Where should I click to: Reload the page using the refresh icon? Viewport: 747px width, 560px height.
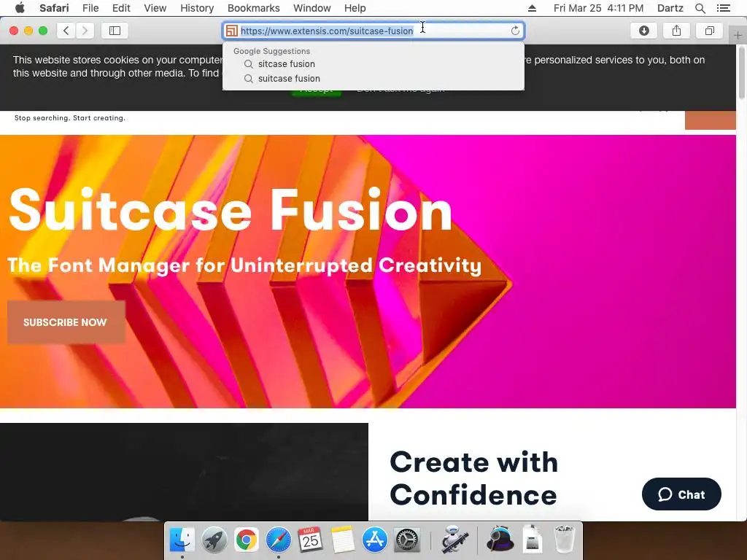[515, 31]
